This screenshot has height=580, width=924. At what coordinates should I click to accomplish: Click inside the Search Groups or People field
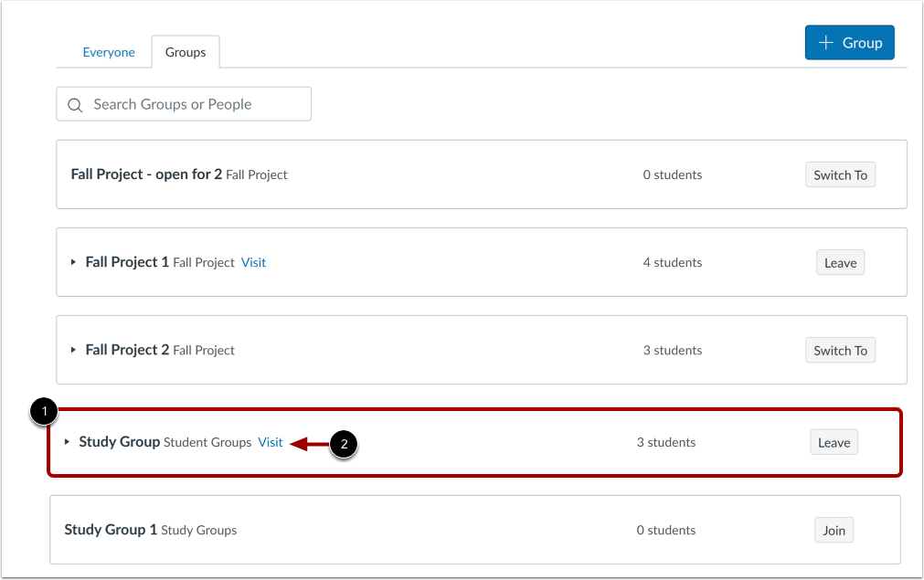(x=183, y=104)
